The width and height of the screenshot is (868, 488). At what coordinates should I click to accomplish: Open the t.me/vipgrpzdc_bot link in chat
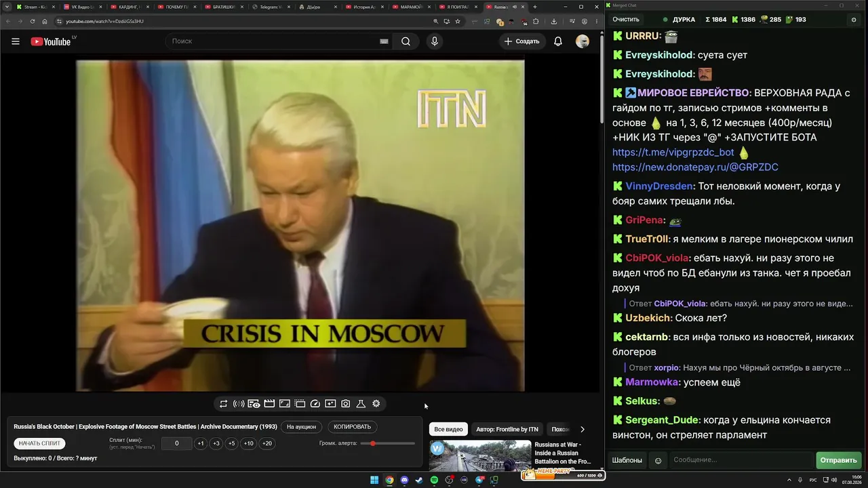[673, 152]
